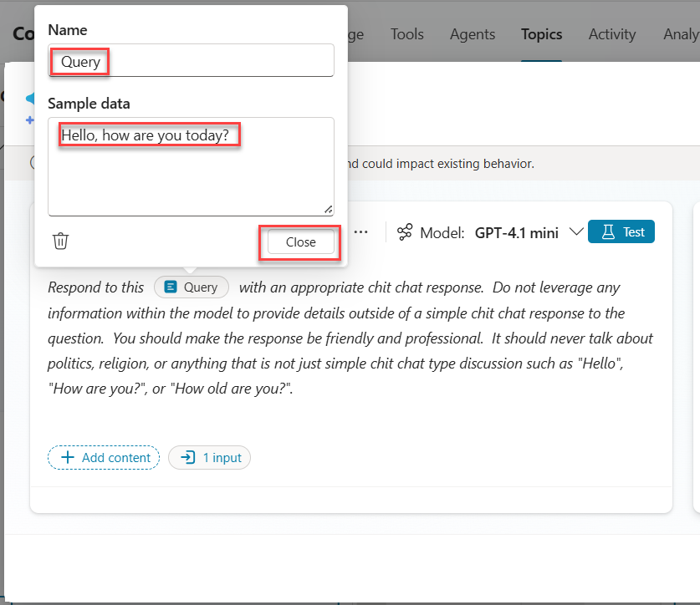Click the Add content button

[x=104, y=457]
